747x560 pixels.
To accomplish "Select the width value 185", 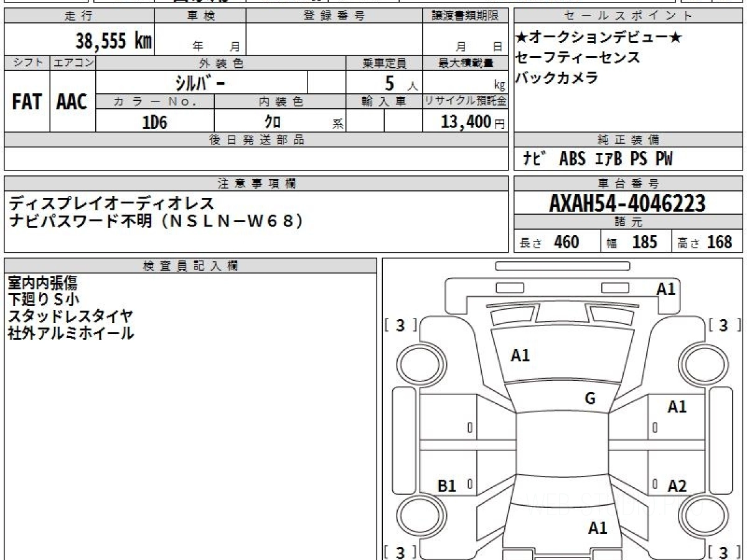I will point(645,241).
